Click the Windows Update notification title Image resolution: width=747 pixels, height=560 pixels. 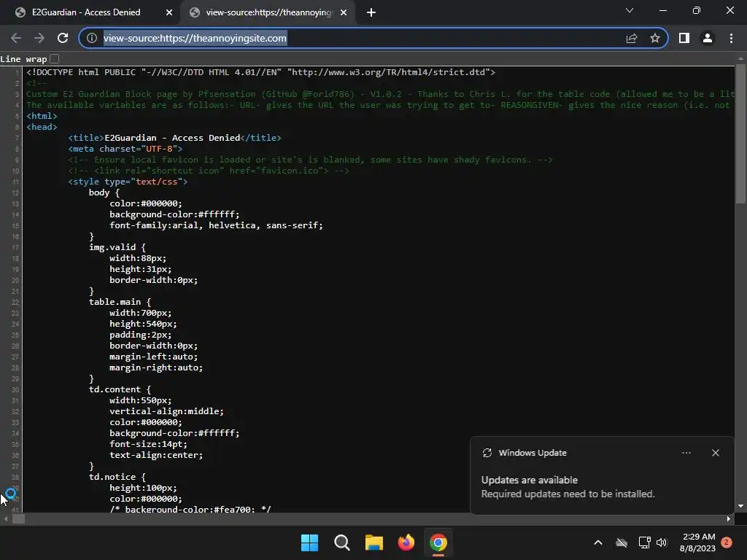coord(533,453)
